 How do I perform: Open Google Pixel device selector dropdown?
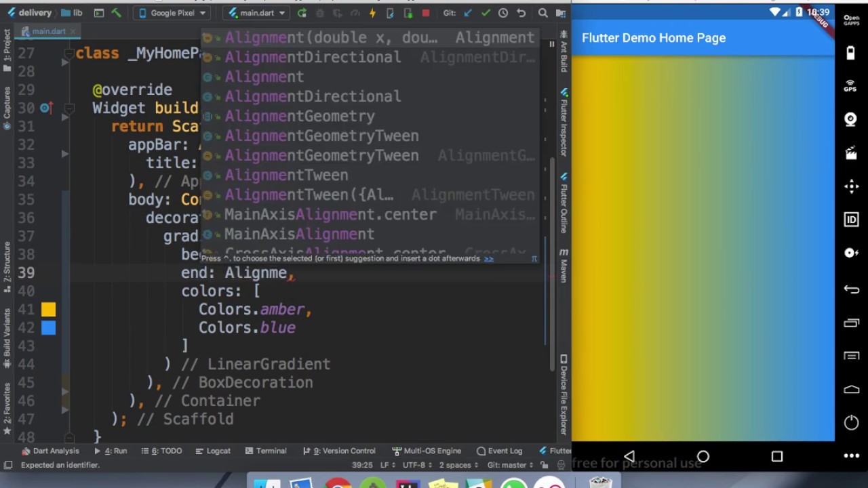tap(173, 13)
